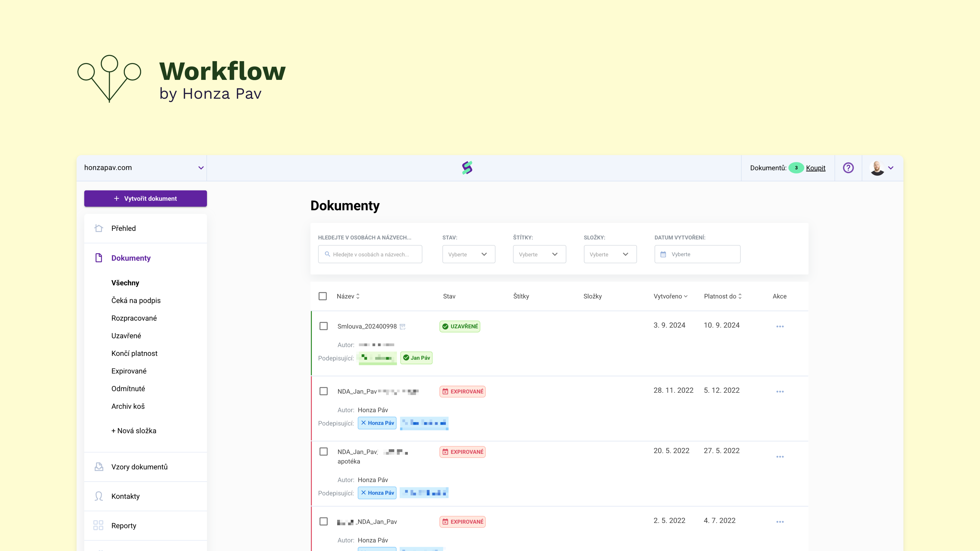Open the Expirované document list

click(129, 371)
